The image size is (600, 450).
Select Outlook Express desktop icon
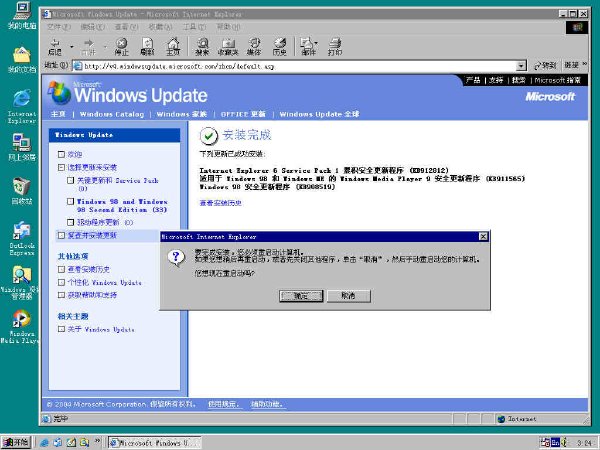click(22, 238)
